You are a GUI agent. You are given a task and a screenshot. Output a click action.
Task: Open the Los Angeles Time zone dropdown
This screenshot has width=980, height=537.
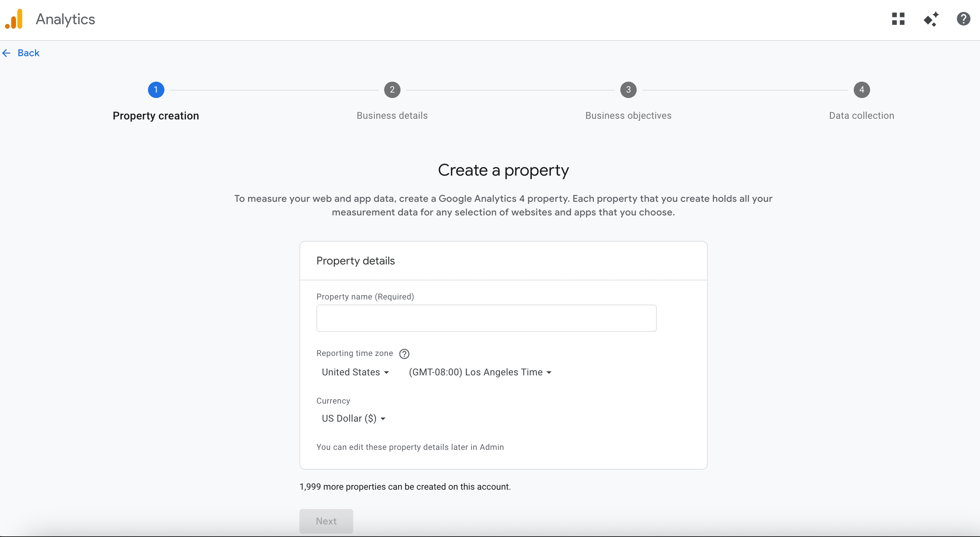coord(480,372)
